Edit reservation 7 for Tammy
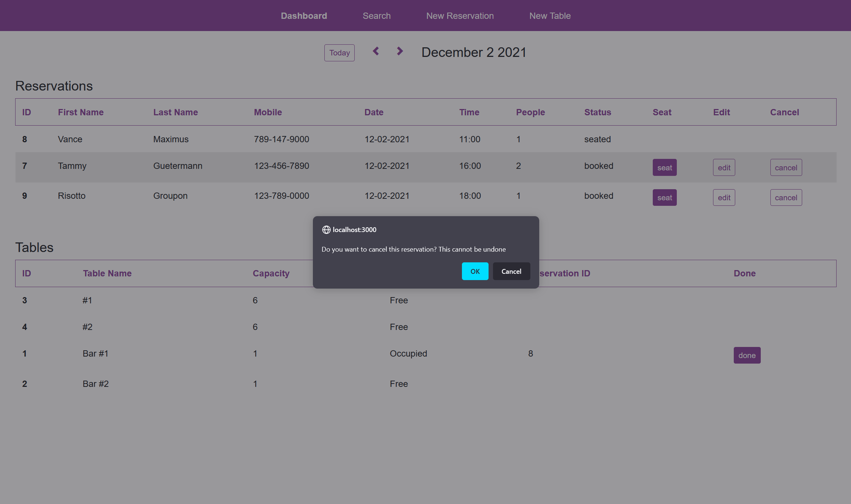This screenshot has width=851, height=504. pyautogui.click(x=724, y=167)
